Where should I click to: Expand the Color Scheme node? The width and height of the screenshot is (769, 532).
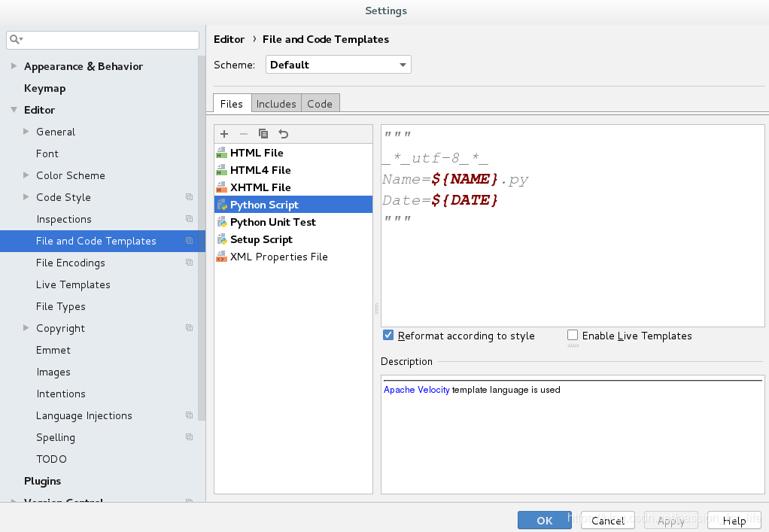tap(26, 175)
